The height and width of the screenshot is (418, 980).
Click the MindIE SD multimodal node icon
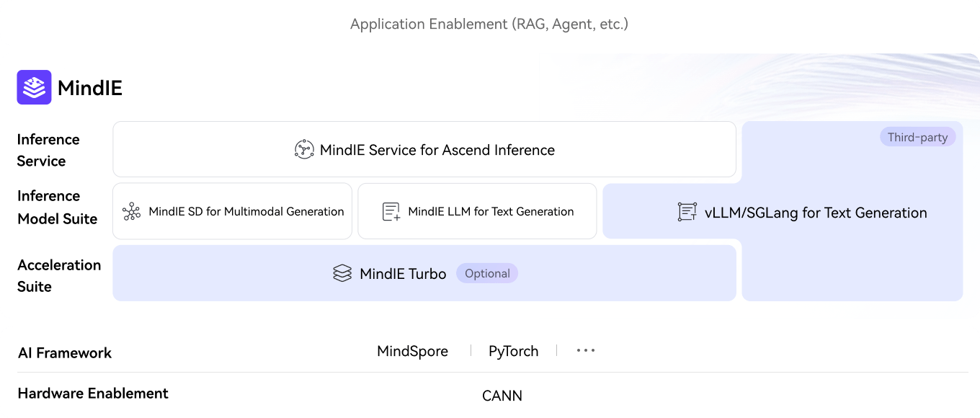tap(131, 211)
